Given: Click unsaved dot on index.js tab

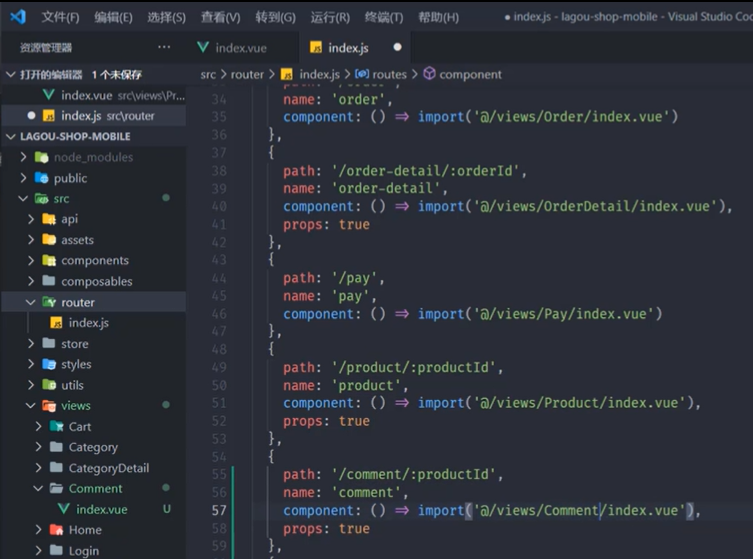Looking at the screenshot, I should click(398, 47).
